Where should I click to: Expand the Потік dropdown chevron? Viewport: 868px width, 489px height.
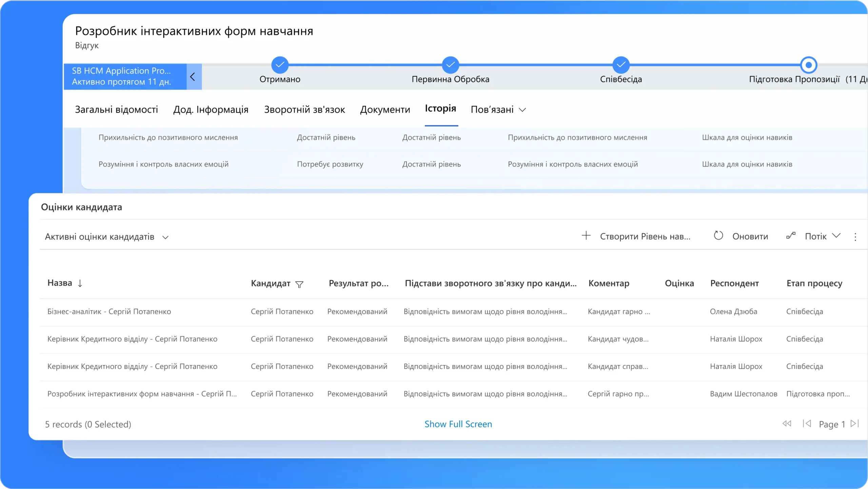click(x=836, y=236)
